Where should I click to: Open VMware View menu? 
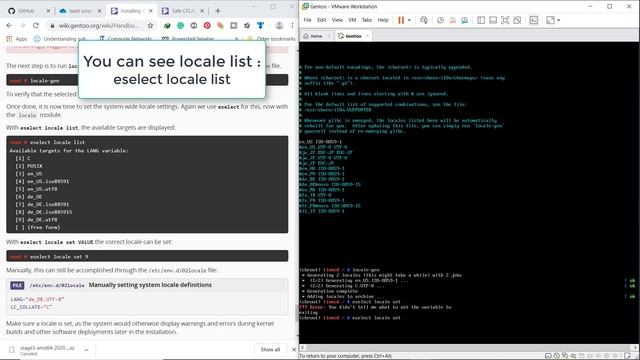click(x=337, y=20)
